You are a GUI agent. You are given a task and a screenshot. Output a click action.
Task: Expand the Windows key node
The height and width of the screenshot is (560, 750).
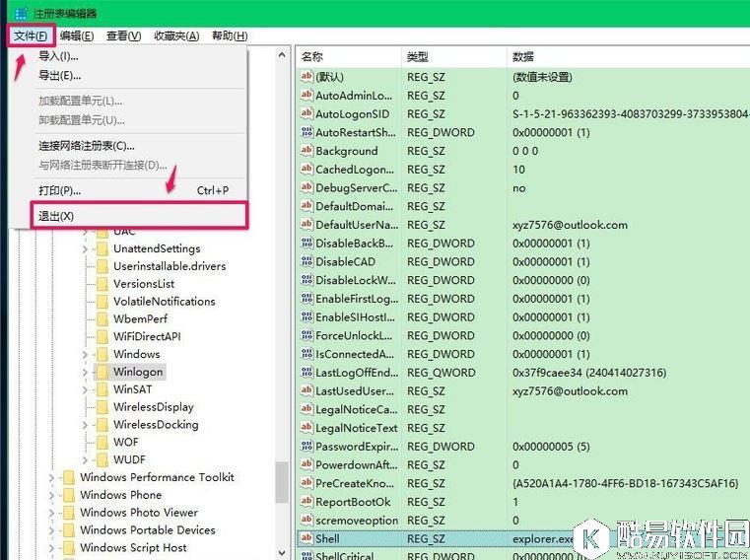85,355
